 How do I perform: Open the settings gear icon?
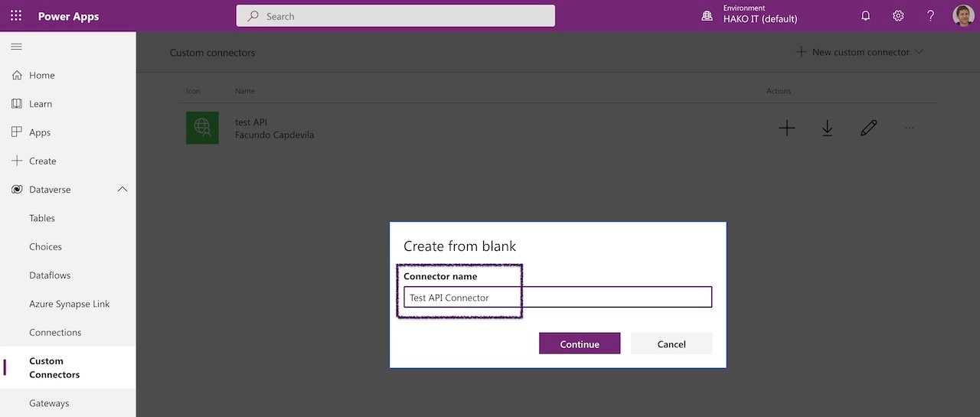(898, 16)
